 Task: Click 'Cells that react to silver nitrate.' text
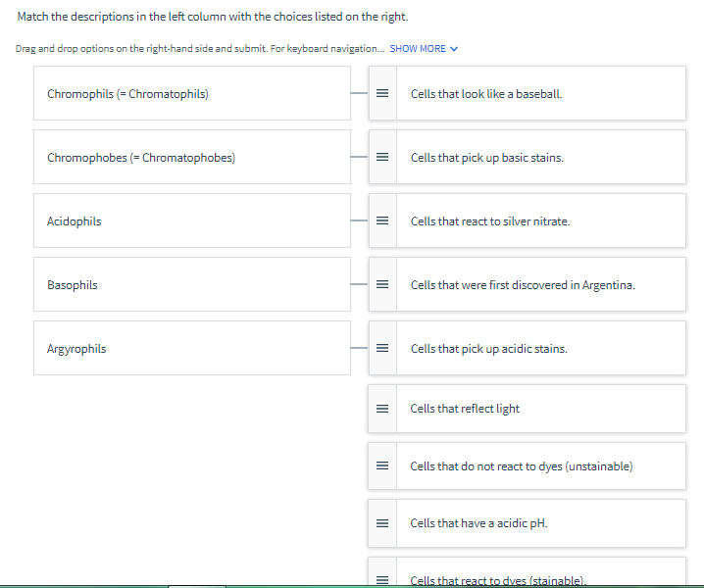(490, 221)
